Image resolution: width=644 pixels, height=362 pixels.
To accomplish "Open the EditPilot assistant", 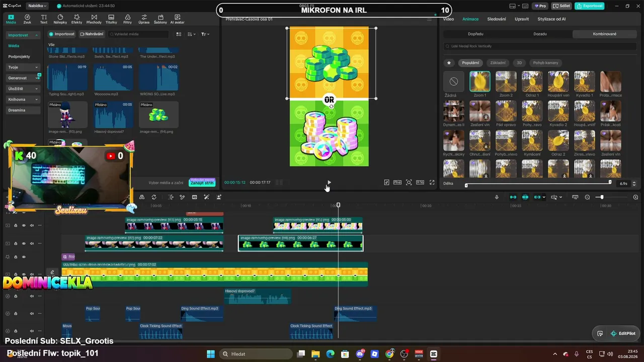I will 623,333.
